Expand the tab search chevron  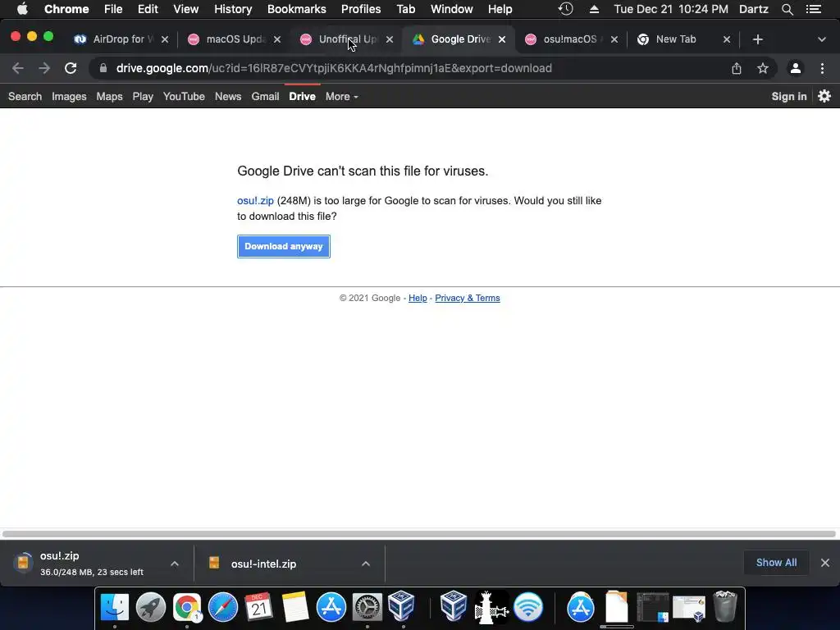tap(821, 39)
